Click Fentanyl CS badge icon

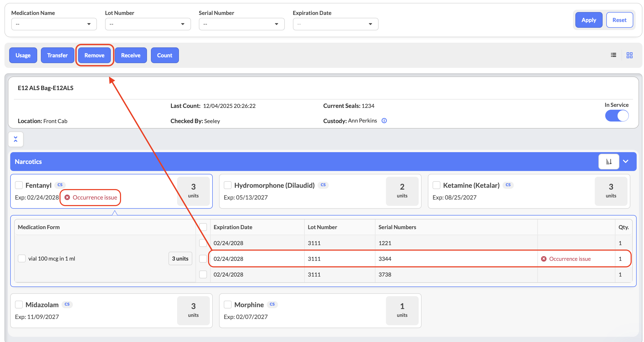tap(60, 185)
